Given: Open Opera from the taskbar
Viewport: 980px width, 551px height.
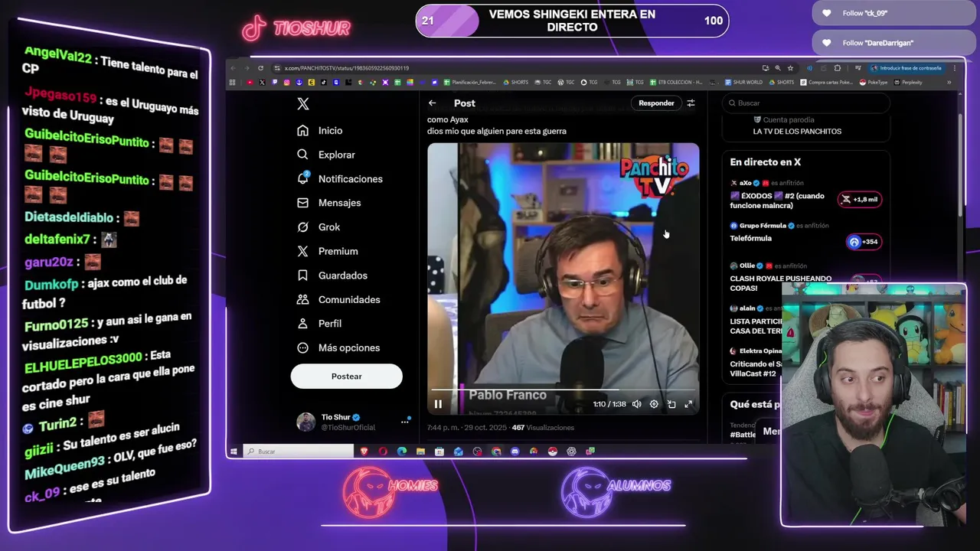Looking at the screenshot, I should pos(383,452).
